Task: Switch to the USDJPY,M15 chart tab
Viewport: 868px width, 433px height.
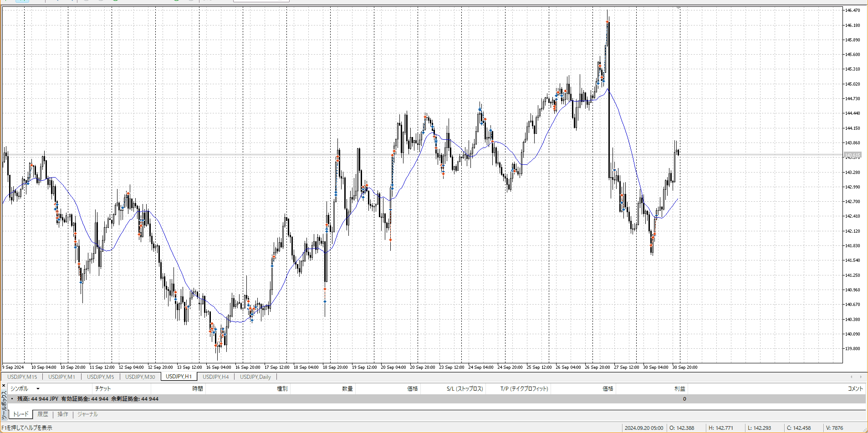Action: point(22,377)
